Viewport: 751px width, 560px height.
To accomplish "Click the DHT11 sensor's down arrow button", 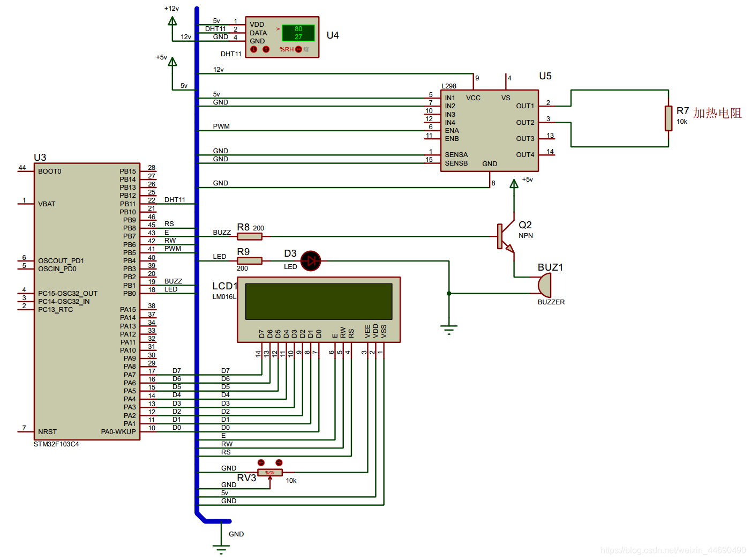I will pyautogui.click(x=254, y=49).
